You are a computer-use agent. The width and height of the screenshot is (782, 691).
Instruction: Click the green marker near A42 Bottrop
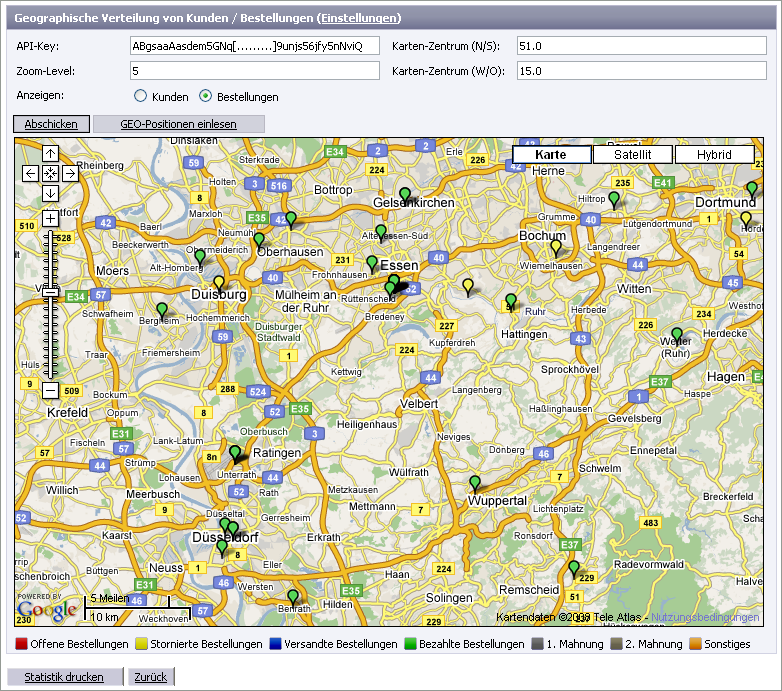(x=291, y=219)
